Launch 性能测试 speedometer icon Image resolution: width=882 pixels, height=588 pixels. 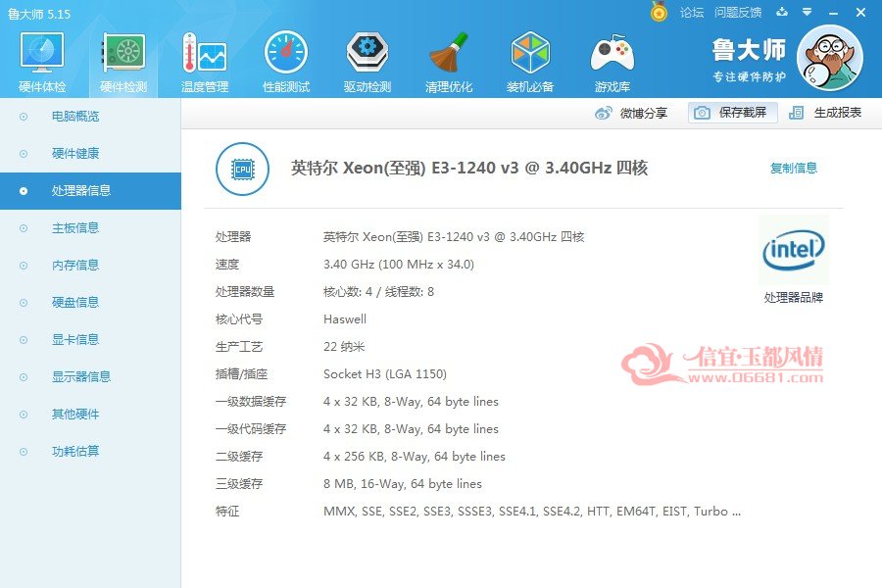[x=286, y=52]
